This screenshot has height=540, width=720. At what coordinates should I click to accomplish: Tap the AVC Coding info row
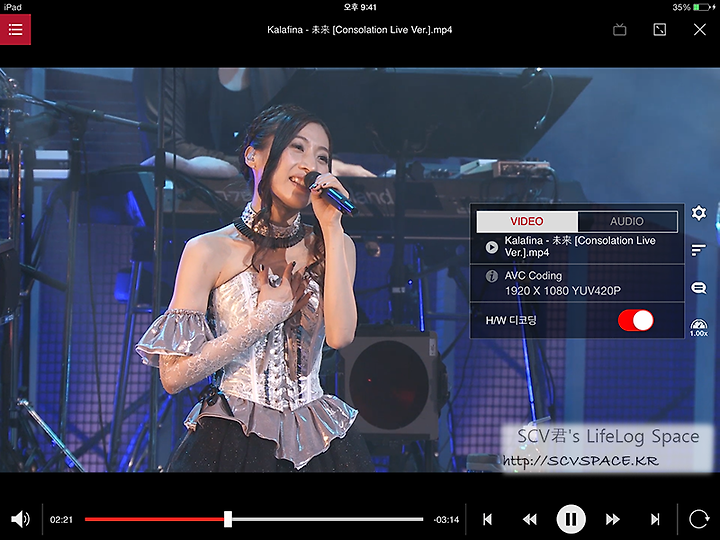click(577, 283)
